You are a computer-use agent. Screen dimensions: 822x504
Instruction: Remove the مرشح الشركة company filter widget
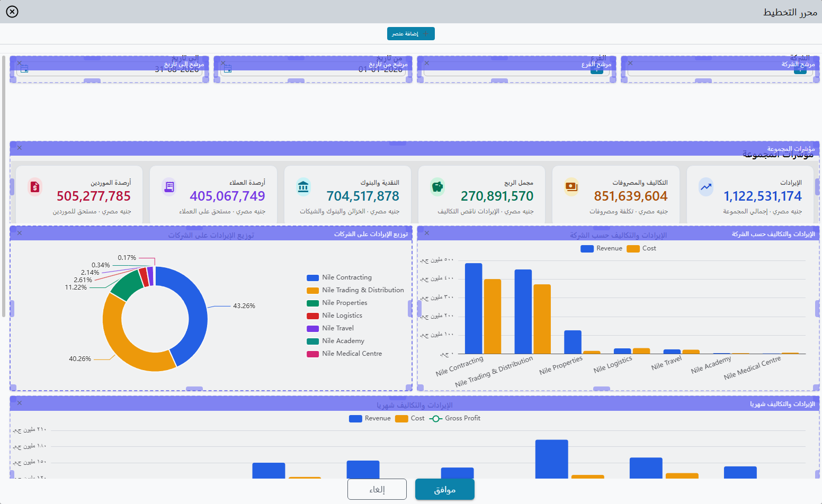coord(630,63)
